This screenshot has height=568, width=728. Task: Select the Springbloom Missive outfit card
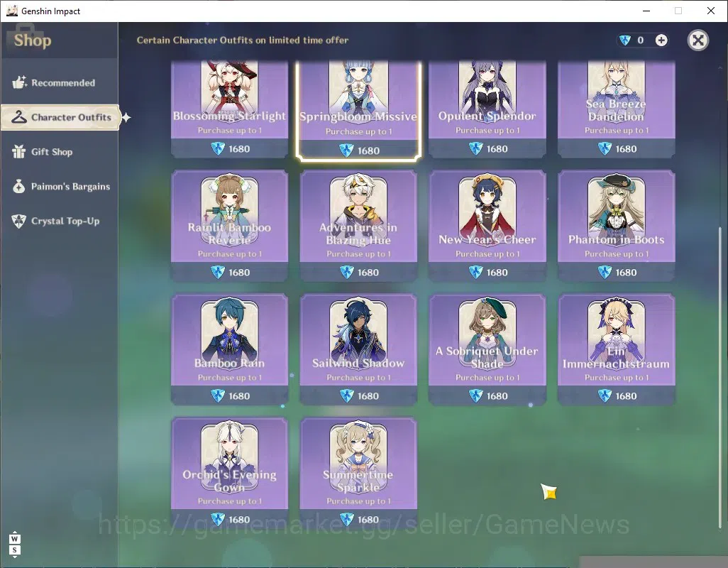click(358, 110)
